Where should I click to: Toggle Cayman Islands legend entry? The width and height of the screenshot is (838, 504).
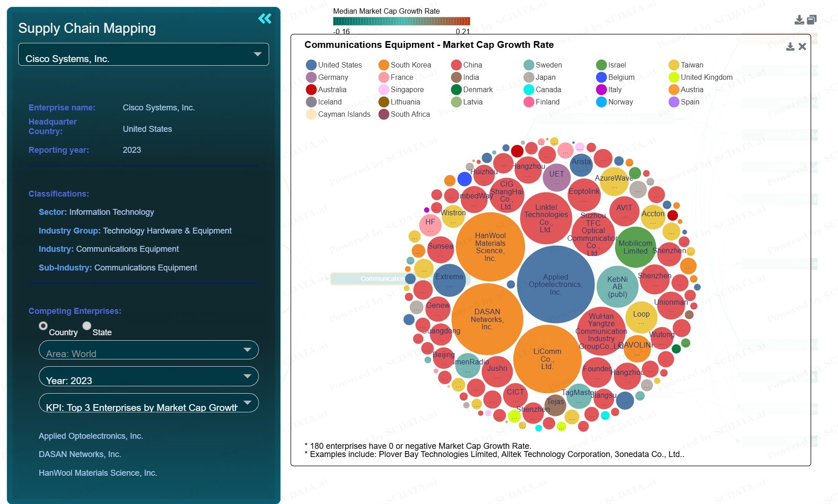pos(338,114)
